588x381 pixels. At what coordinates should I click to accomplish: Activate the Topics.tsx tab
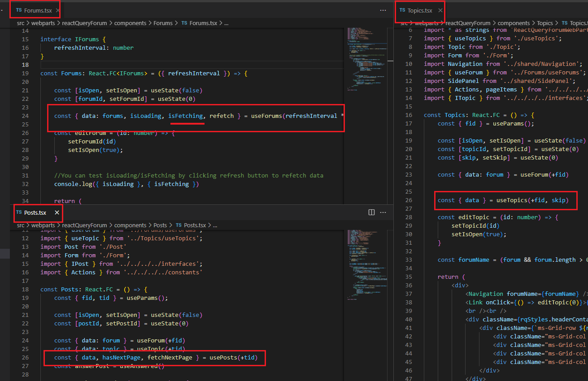[x=420, y=10]
